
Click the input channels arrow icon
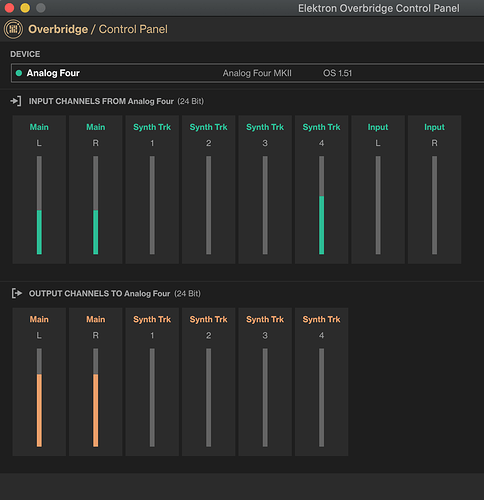point(16,101)
